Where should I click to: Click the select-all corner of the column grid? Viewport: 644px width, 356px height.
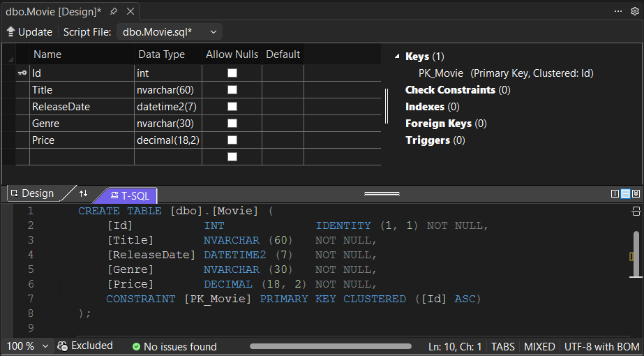pyautogui.click(x=10, y=59)
